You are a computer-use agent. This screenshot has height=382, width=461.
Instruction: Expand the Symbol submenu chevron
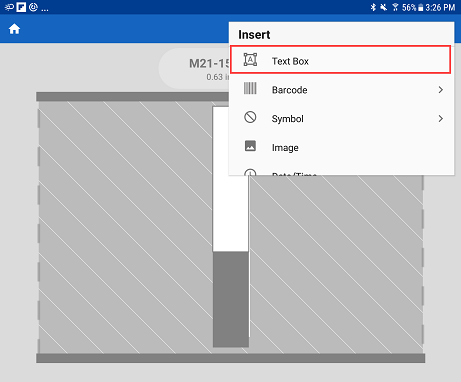coord(441,118)
